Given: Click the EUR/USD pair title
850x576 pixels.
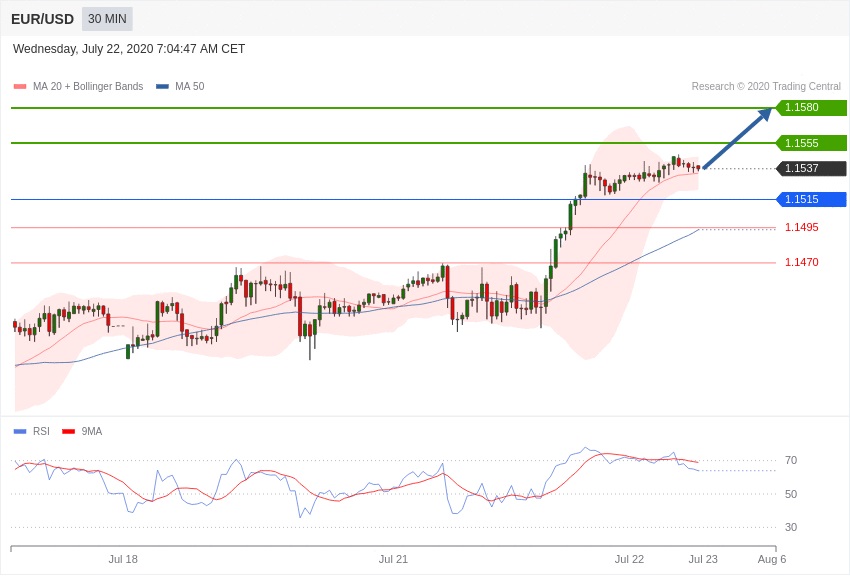Looking at the screenshot, I should point(42,19).
